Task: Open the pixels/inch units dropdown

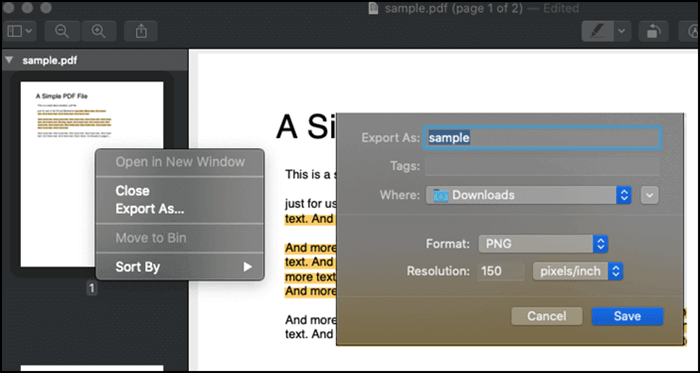Action: coord(578,271)
